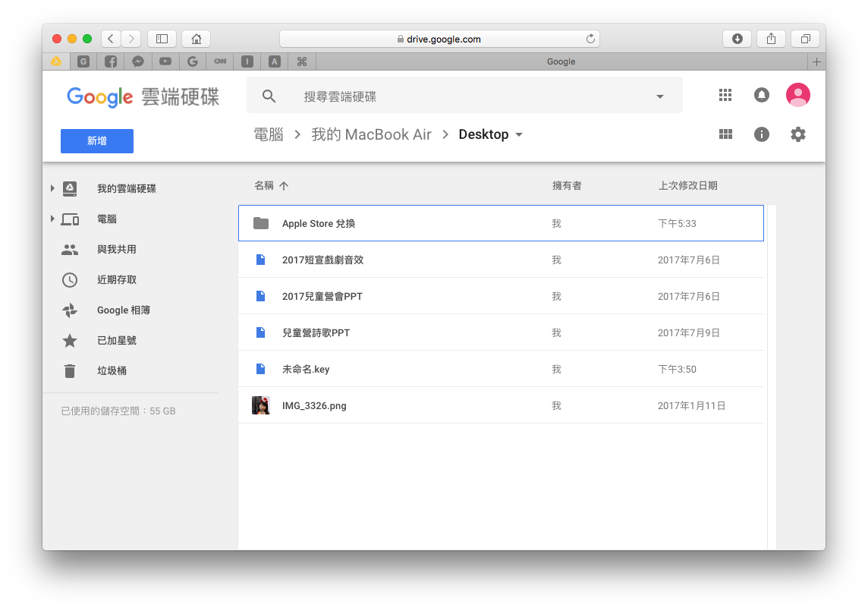Switch to the command-symbol pinned tab
This screenshot has width=868, height=611.
pyautogui.click(x=302, y=61)
